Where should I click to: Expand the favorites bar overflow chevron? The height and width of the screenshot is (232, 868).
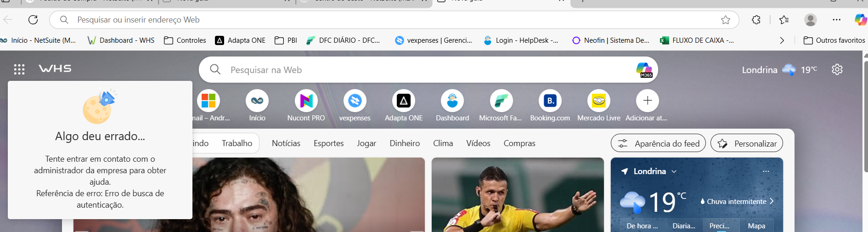click(782, 40)
